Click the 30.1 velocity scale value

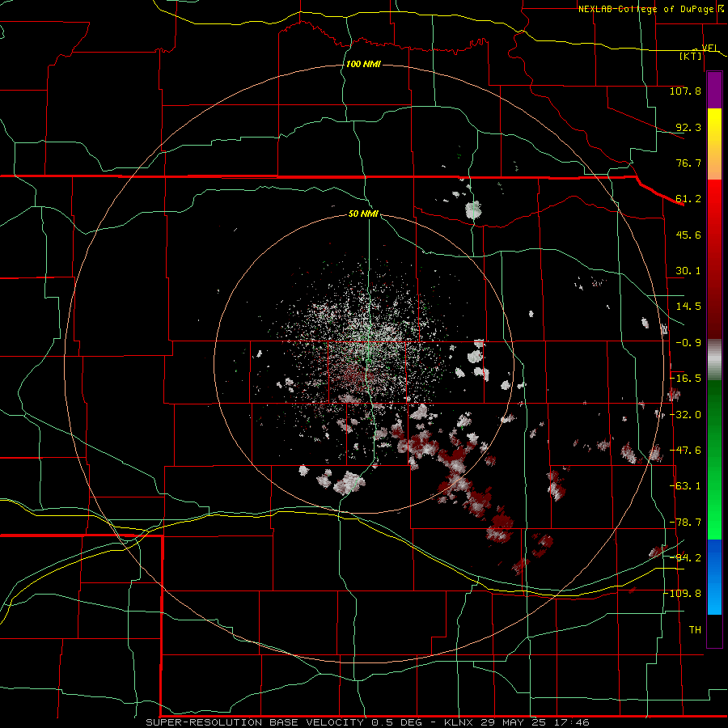(x=688, y=271)
